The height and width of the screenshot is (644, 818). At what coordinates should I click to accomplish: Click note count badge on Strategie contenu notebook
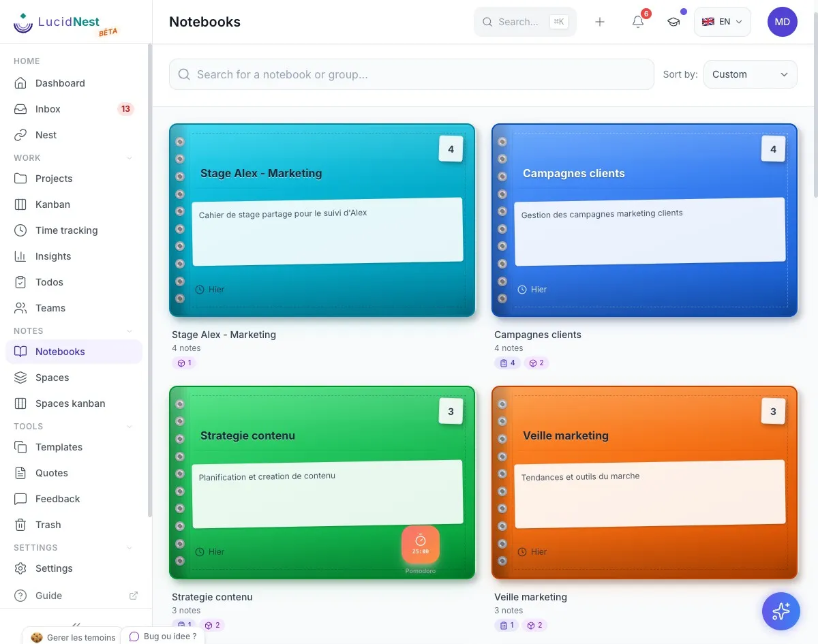click(451, 412)
